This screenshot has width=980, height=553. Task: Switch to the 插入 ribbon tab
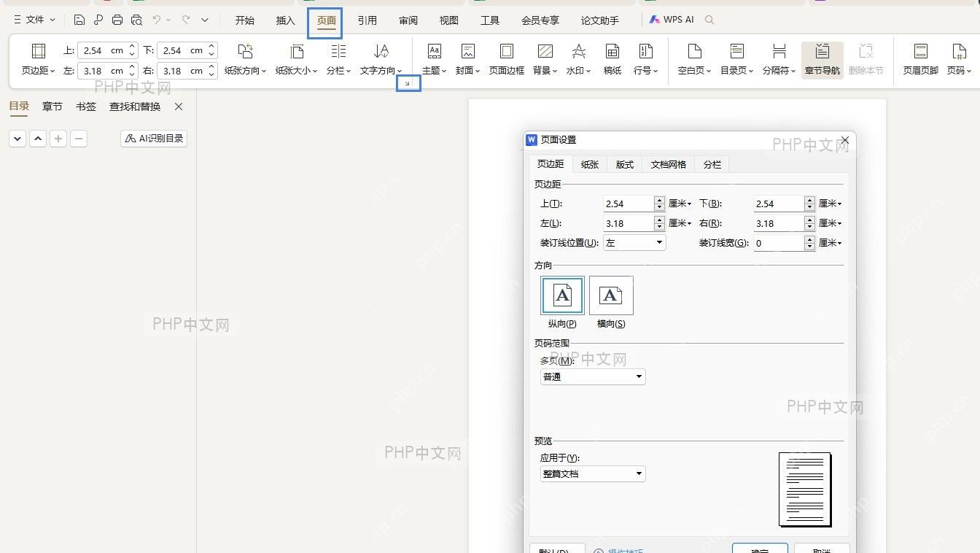coord(285,20)
